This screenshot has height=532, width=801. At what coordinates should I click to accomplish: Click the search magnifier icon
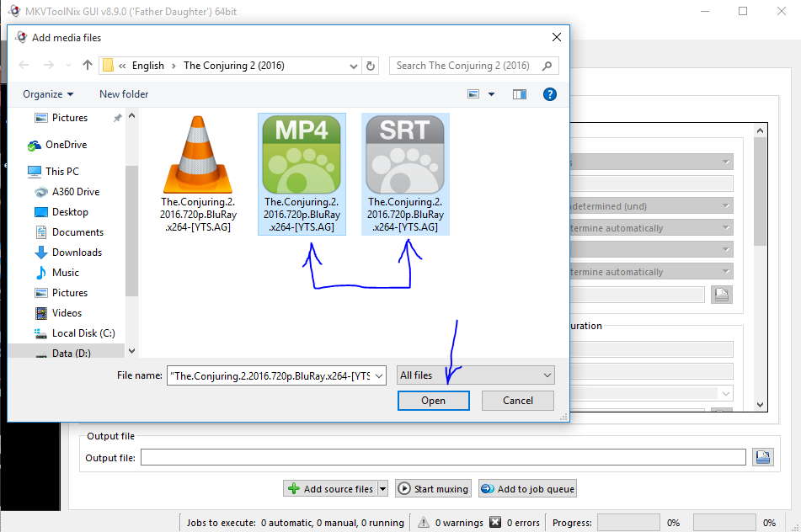(x=547, y=66)
